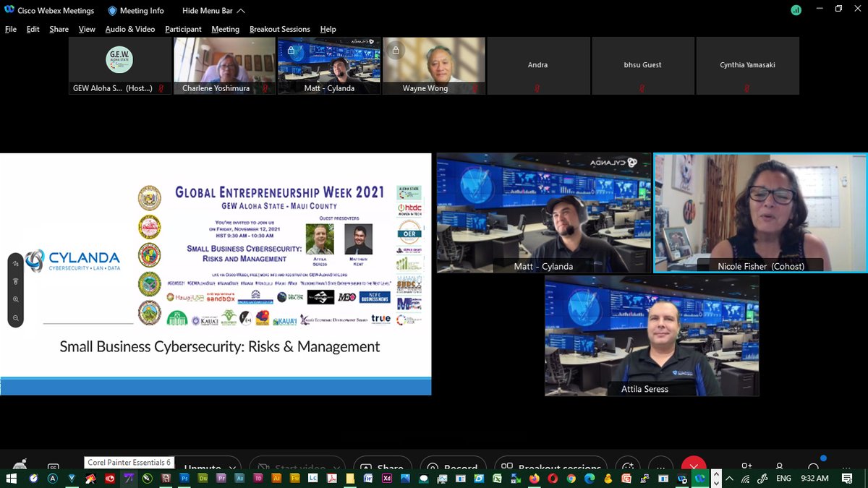Open Microsoft Word taskbar icon

coord(368,479)
